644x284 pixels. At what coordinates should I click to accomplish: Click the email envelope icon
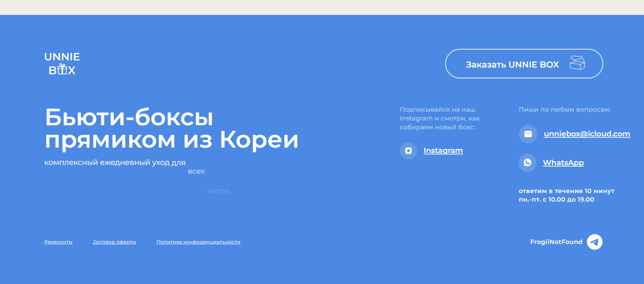click(x=528, y=134)
